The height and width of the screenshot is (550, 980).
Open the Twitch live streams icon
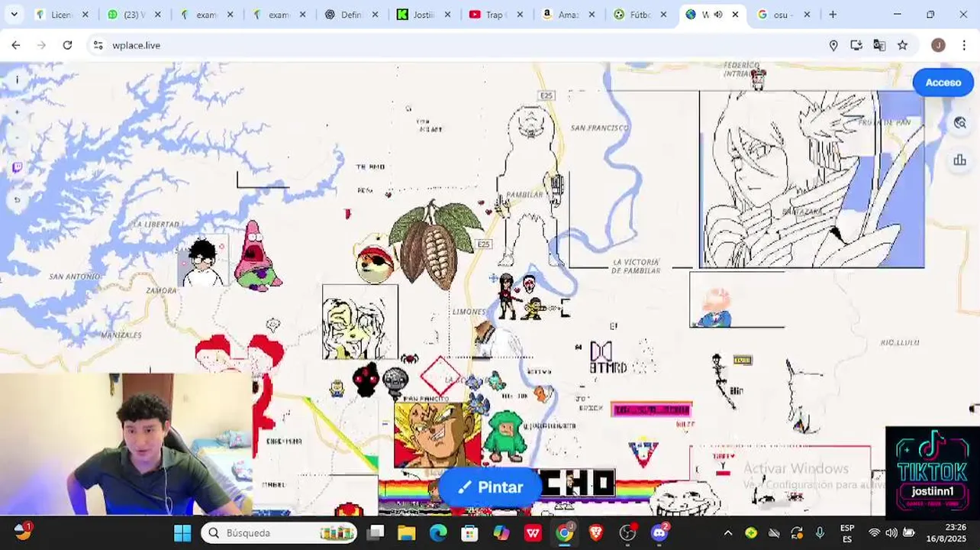17,167
